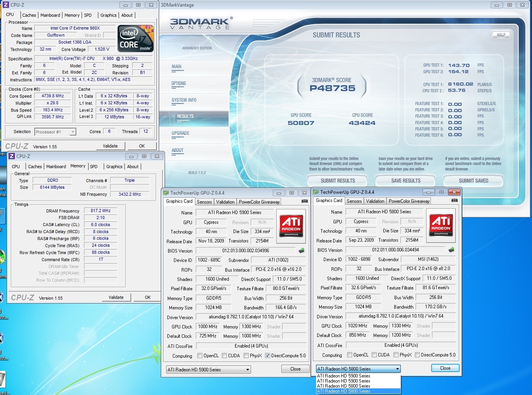Screen dimensions: 532x395
Task: Click BIOS save chip icon in right GPU-Z
Action: (x=451, y=249)
